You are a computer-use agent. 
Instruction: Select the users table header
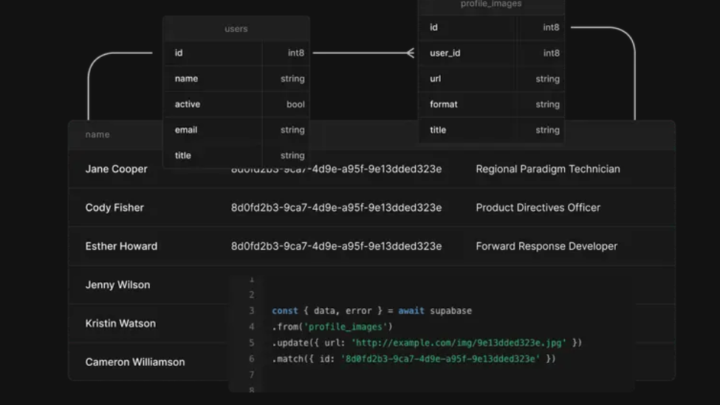(x=236, y=29)
